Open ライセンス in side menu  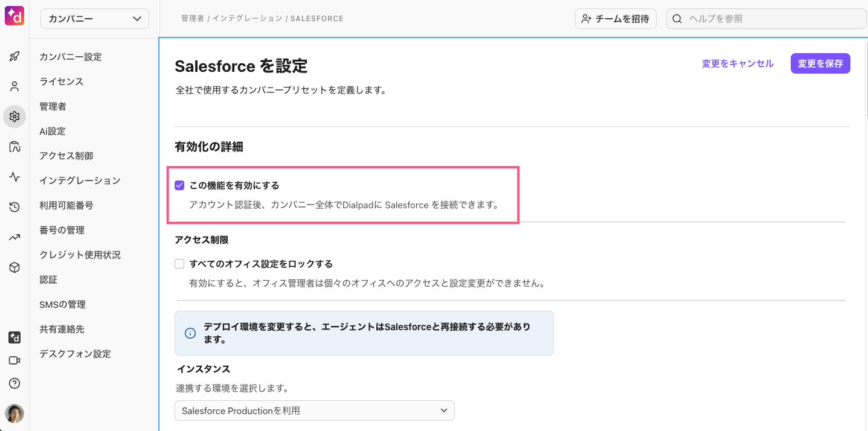[x=62, y=81]
